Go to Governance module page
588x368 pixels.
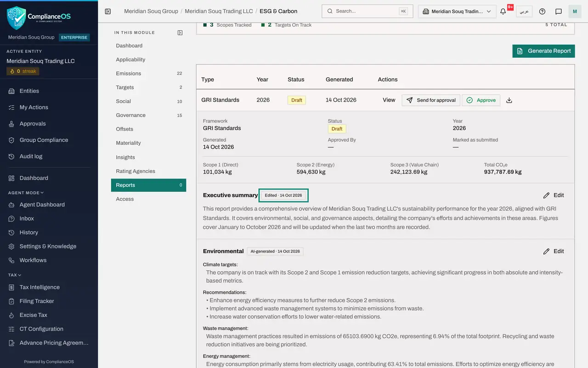(x=148, y=115)
